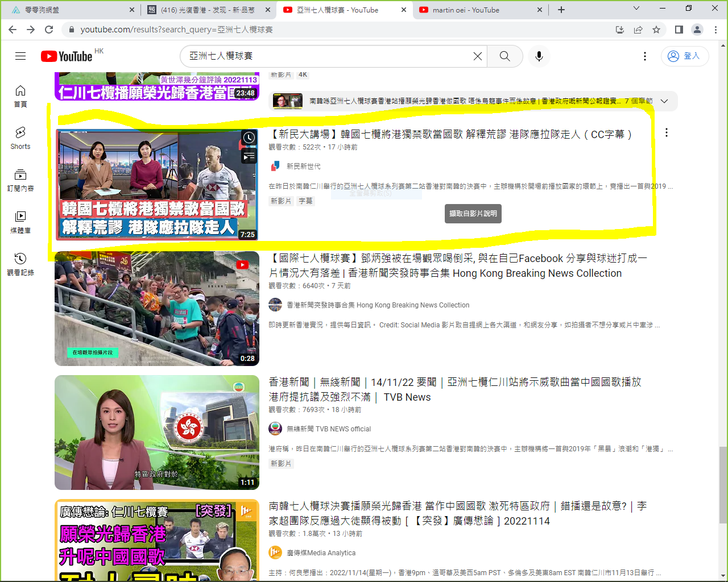The width and height of the screenshot is (728, 582).
Task: Open a new browser tab
Action: coord(561,10)
